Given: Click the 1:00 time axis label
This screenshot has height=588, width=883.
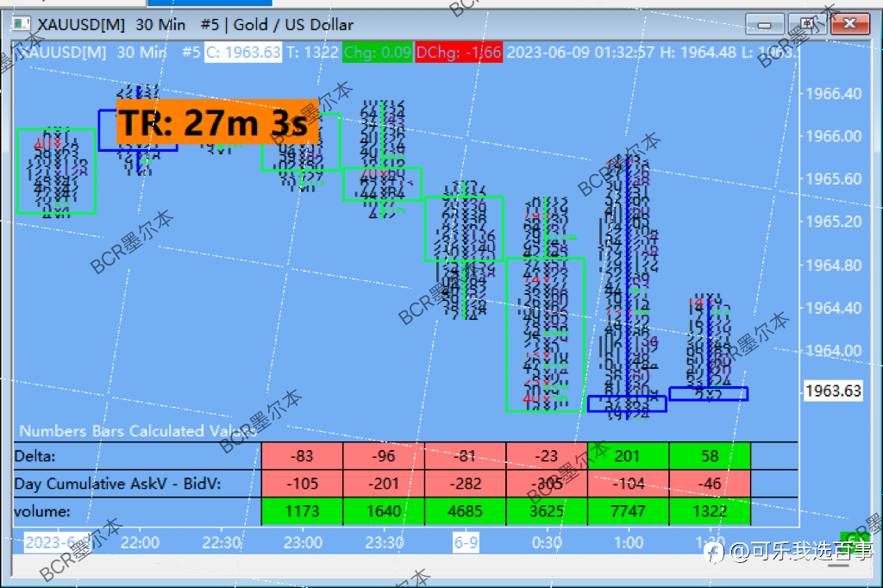Looking at the screenshot, I should [629, 542].
